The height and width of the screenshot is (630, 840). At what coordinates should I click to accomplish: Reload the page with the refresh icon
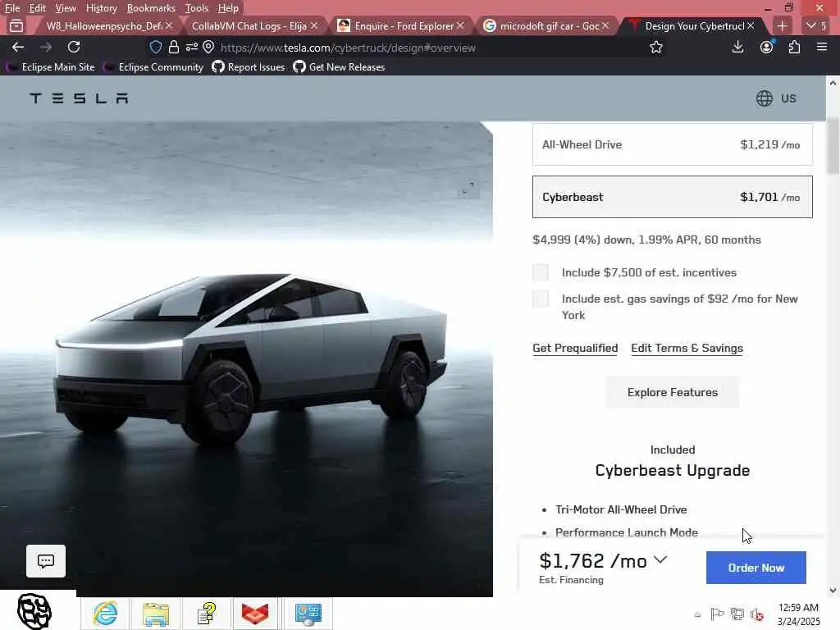[74, 47]
